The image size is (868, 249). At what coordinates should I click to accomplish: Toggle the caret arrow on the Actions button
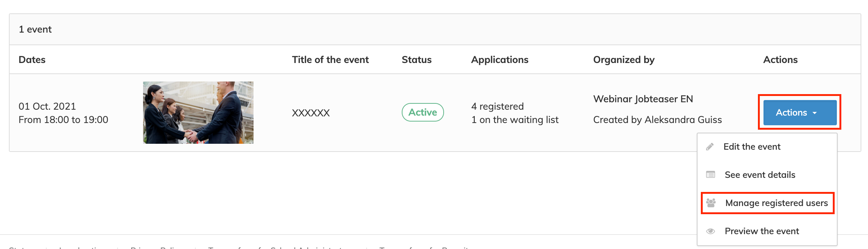[x=815, y=113]
